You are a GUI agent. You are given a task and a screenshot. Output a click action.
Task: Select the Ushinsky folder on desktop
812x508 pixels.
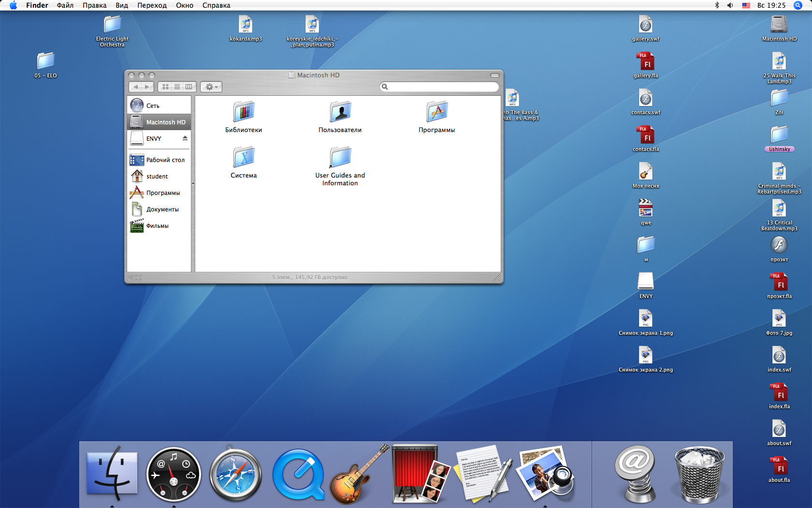779,139
